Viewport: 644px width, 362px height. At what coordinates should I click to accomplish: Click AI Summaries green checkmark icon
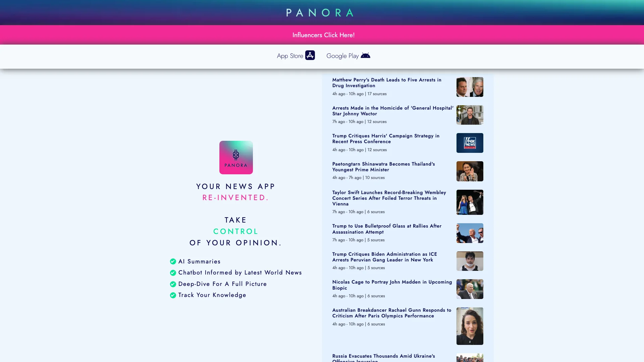tap(173, 261)
